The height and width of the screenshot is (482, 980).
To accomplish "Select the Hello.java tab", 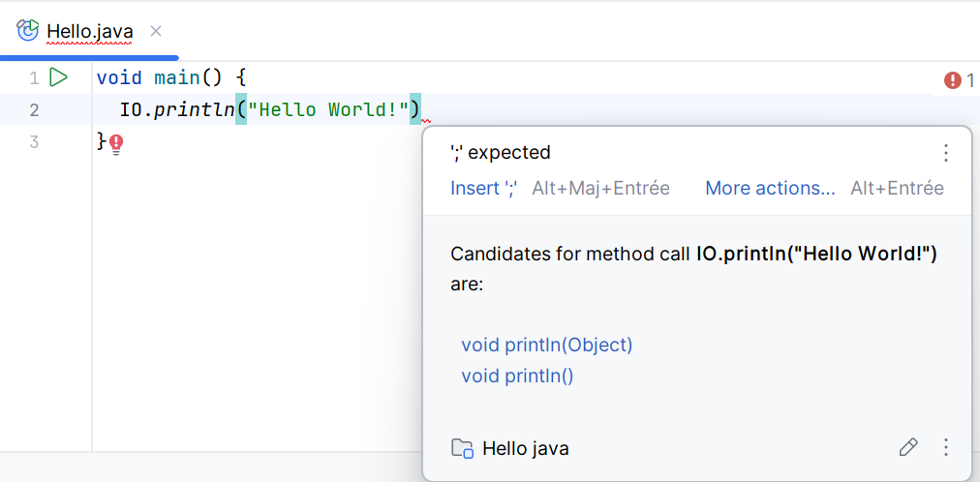I will (x=89, y=31).
